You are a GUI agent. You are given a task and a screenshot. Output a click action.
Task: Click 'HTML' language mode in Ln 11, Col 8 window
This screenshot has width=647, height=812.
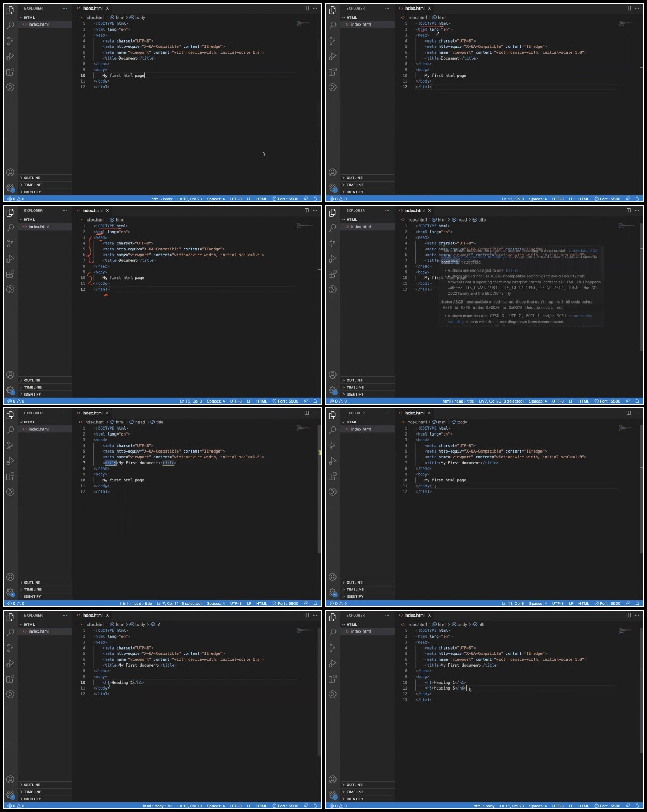coord(584,603)
